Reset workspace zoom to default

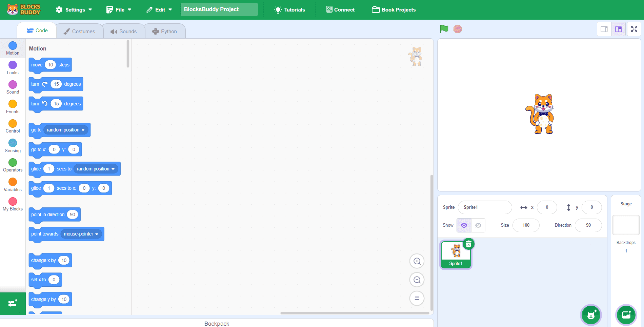pyautogui.click(x=417, y=298)
